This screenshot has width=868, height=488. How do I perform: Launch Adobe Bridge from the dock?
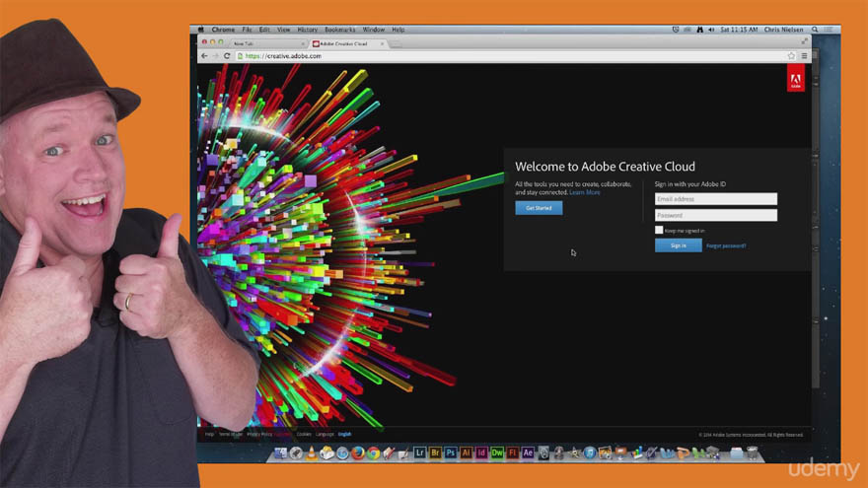pyautogui.click(x=435, y=453)
